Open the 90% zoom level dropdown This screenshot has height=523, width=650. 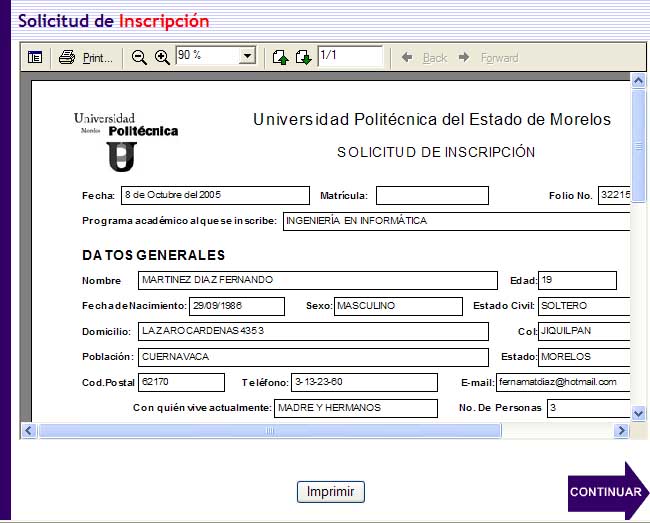pos(247,57)
